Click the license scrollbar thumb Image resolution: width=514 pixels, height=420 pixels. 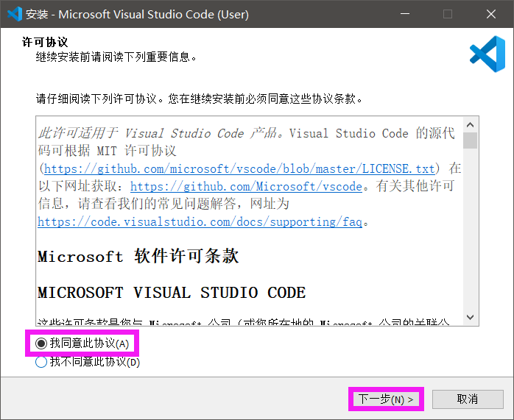(470, 140)
